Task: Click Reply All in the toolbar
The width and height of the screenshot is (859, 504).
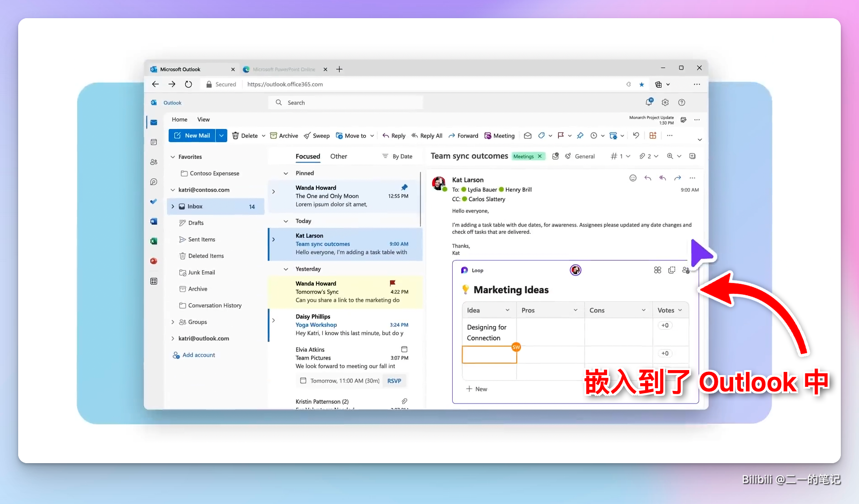Action: (x=427, y=136)
